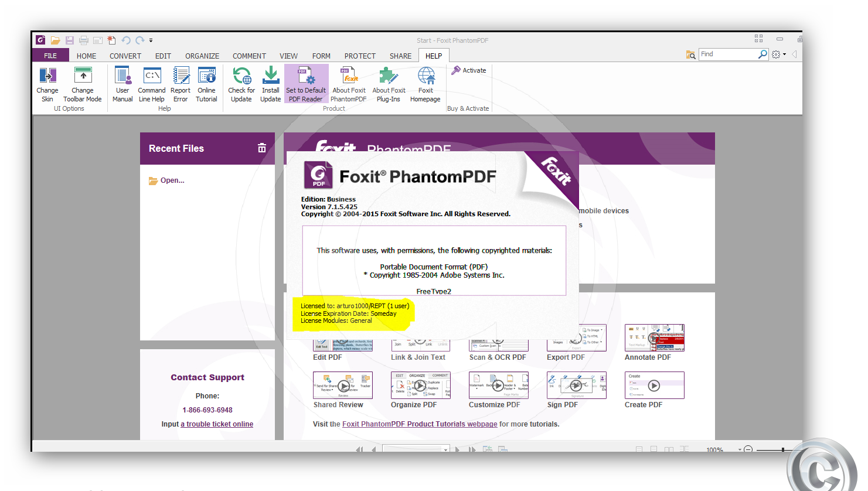The image size is (868, 491).
Task: Open the Online Tutorial
Action: coord(206,84)
